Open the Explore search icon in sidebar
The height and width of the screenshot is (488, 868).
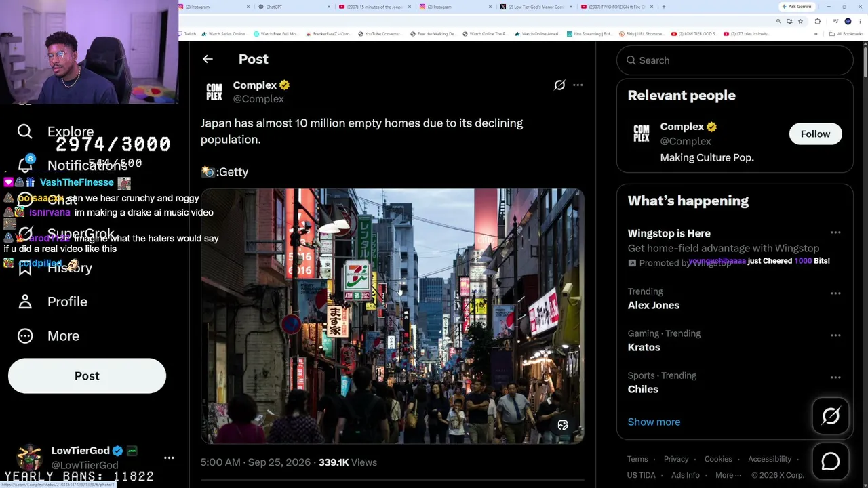[25, 131]
